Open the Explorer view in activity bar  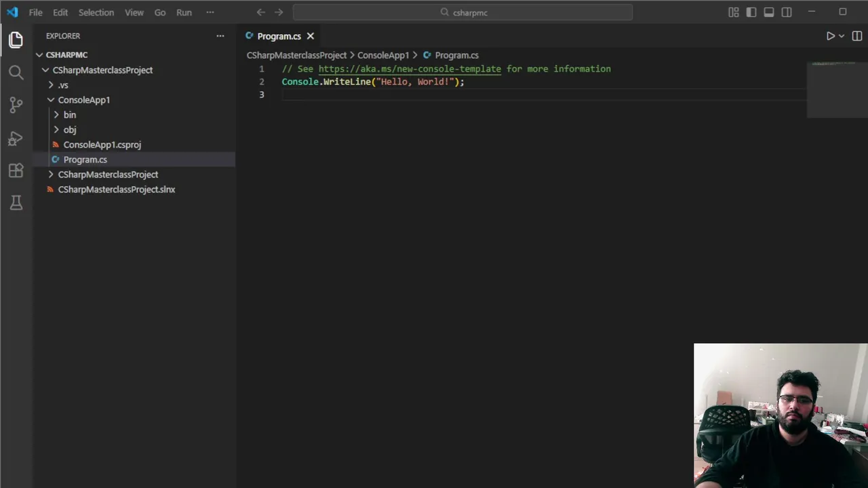pyautogui.click(x=16, y=39)
